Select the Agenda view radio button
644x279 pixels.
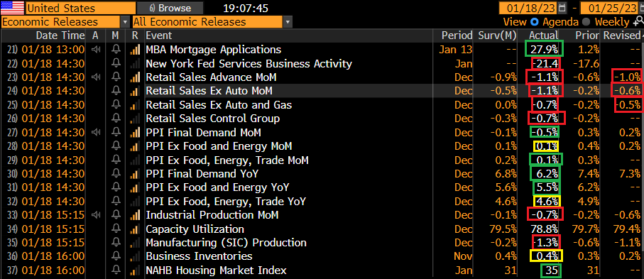coord(534,22)
